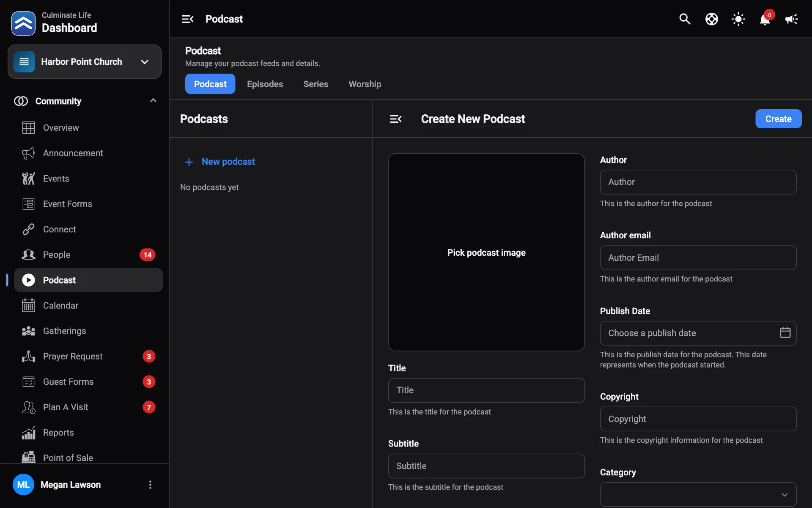The image size is (812, 508).
Task: Click the megaphone announcements icon in top bar
Action: 792,19
